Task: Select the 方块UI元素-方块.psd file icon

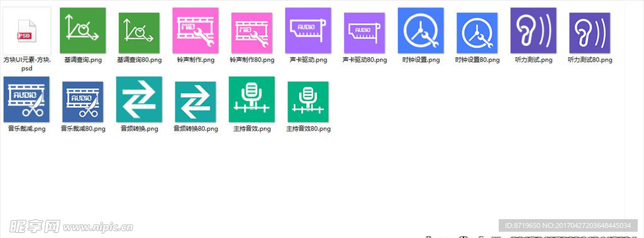Action: tap(26, 31)
